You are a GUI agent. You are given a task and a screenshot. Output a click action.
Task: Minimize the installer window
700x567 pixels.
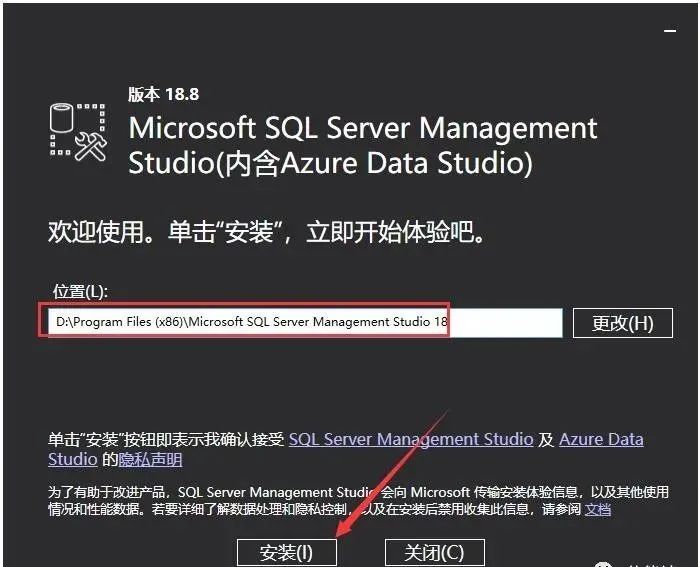click(670, 31)
